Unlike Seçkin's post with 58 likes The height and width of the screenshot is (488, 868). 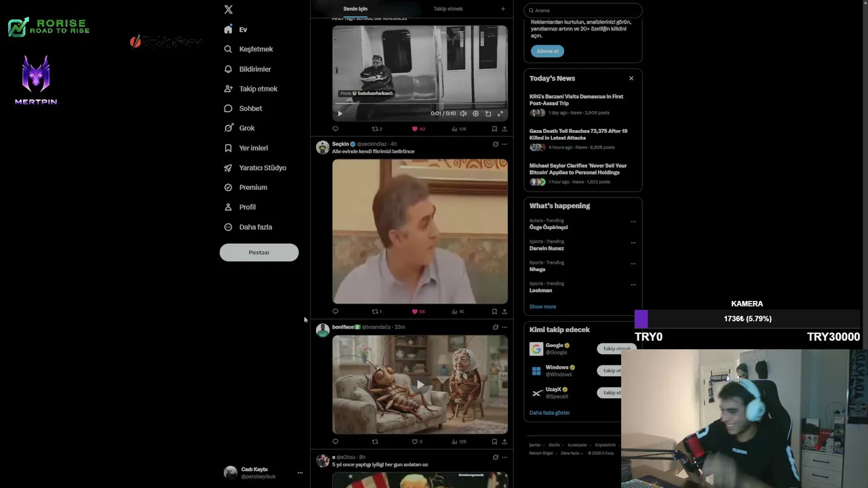click(x=415, y=312)
